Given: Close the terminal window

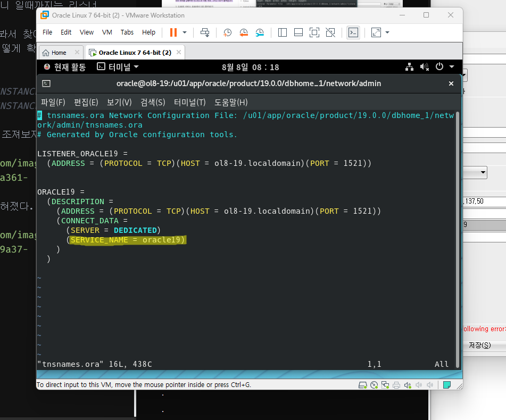Looking at the screenshot, I should 451,83.
